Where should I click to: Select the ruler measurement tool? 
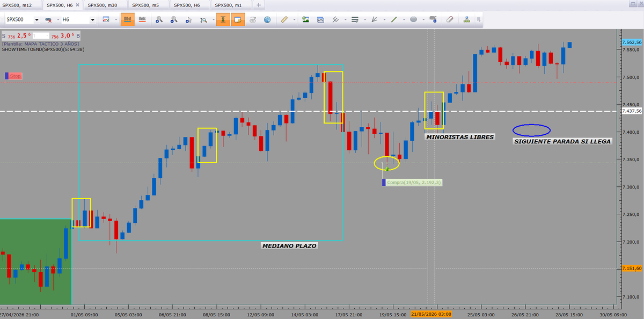pos(284,20)
